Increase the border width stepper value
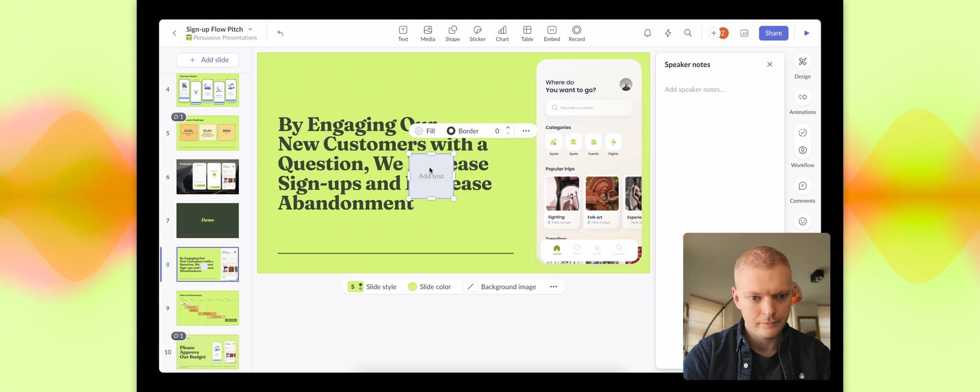 508,128
